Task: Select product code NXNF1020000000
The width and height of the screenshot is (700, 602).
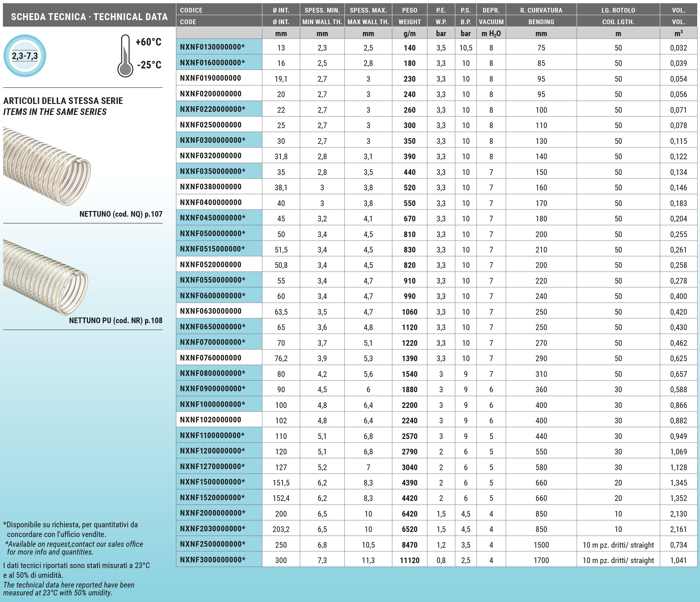Action: point(210,420)
